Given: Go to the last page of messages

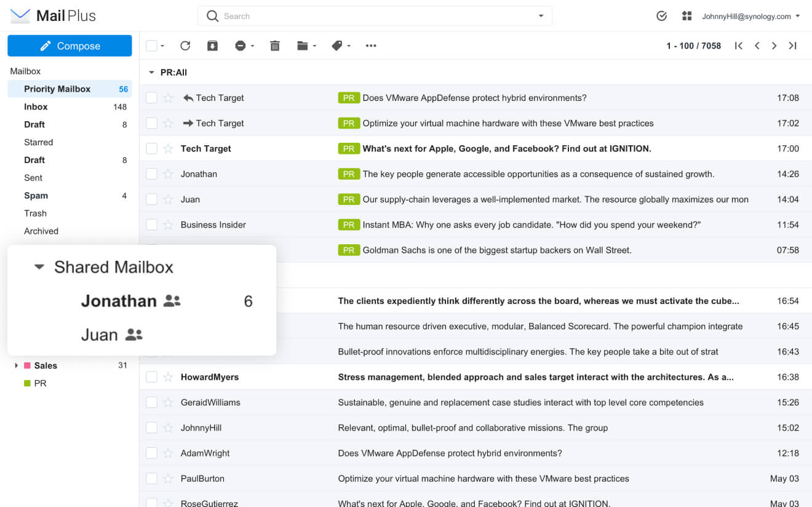Looking at the screenshot, I should click(x=793, y=46).
